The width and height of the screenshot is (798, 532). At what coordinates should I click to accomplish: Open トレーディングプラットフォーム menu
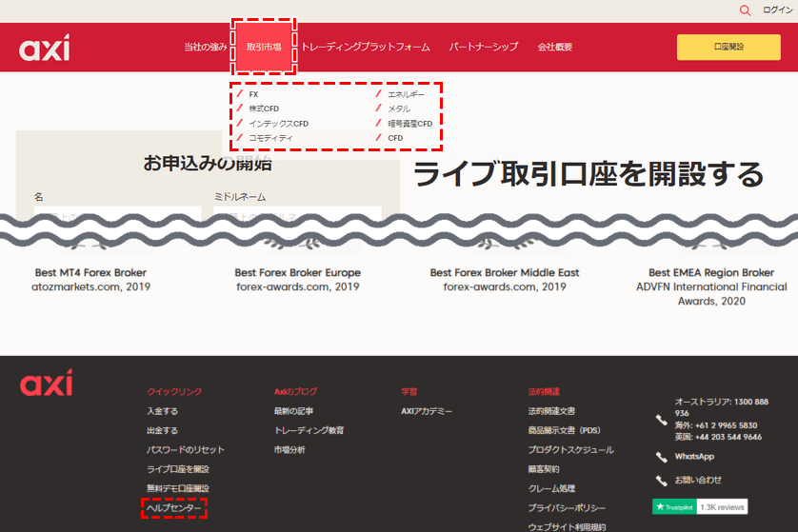click(366, 47)
